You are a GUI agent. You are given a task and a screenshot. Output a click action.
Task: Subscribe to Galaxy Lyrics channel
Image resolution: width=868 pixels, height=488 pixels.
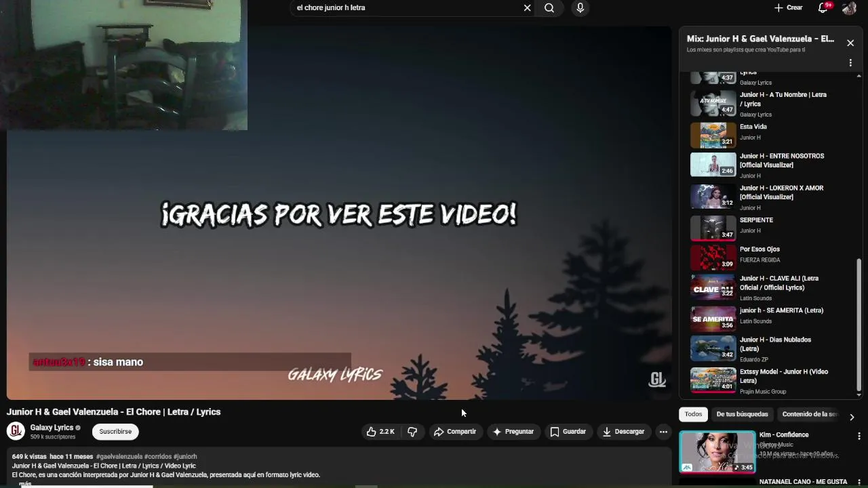click(x=115, y=432)
